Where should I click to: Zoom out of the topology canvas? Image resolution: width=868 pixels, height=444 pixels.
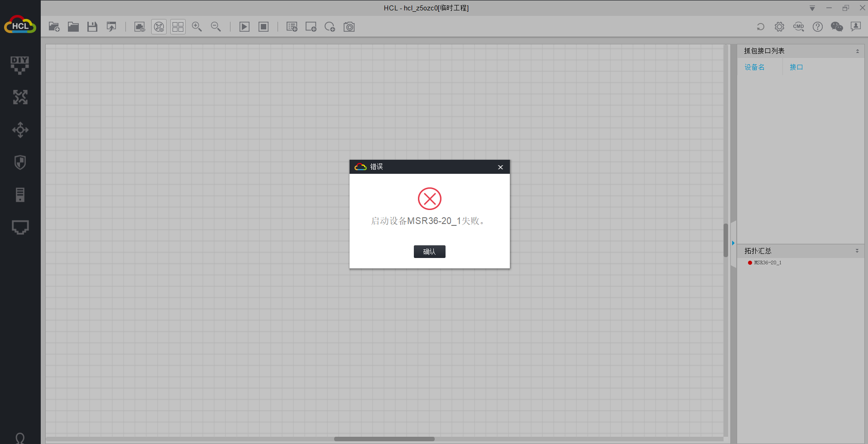[216, 27]
